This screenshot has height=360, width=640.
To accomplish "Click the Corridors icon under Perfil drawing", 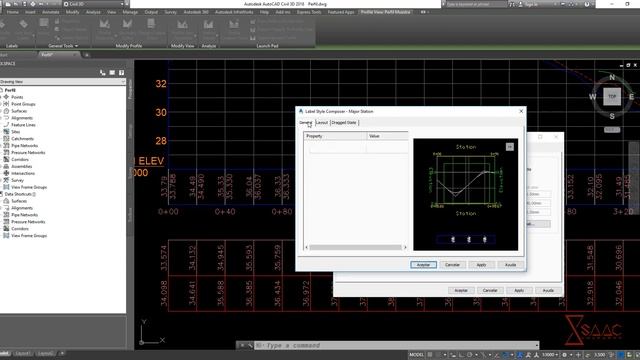I will point(6,159).
